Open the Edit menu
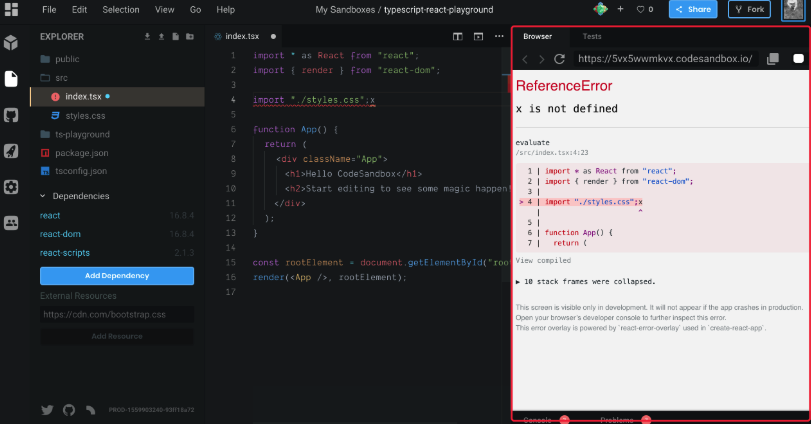Viewport: 811px width, 424px height. [79, 9]
